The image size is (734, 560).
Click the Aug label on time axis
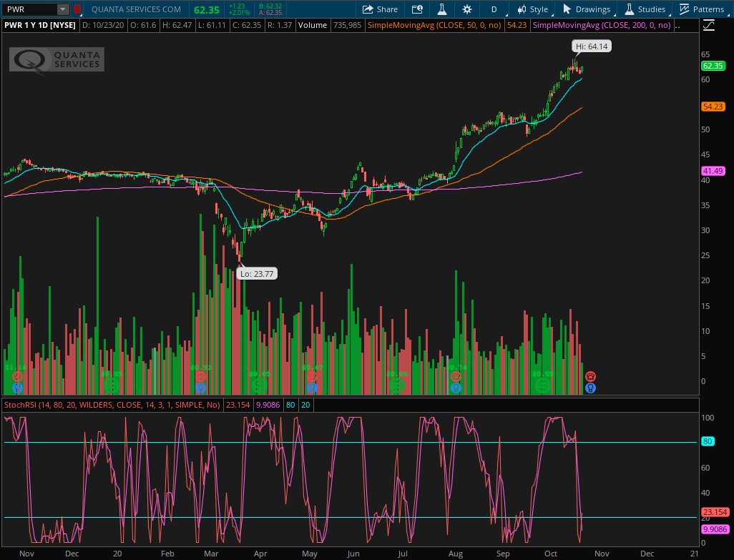point(455,554)
